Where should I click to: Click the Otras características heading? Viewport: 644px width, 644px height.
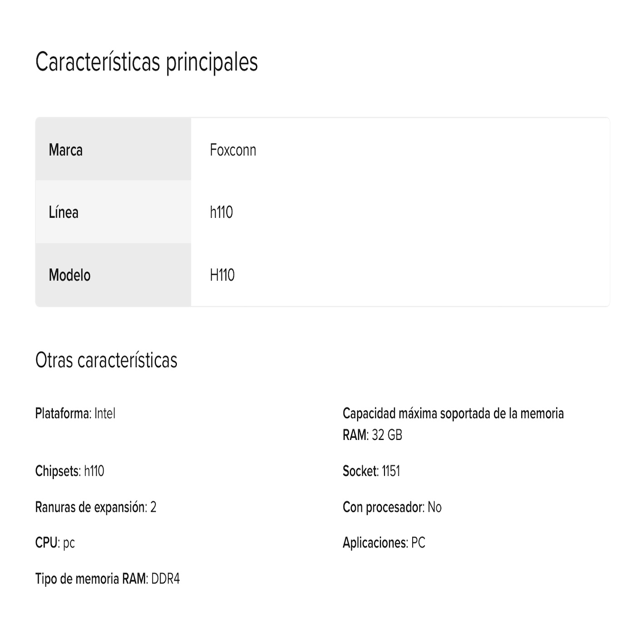(106, 360)
